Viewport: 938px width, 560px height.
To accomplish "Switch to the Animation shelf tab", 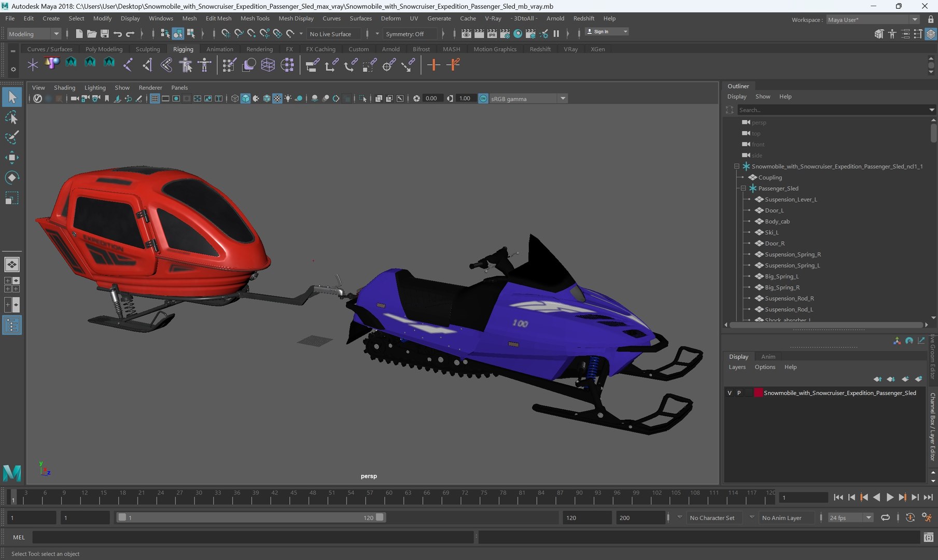I will point(219,49).
